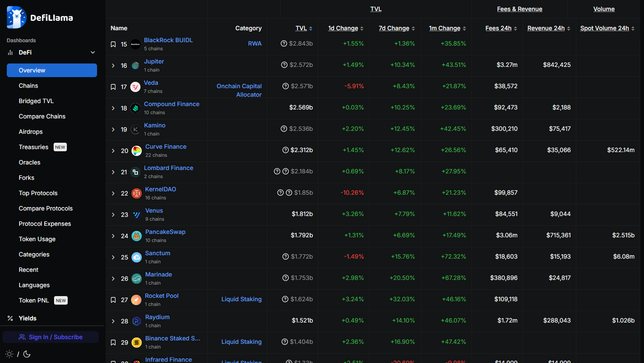
Task: Click TVL question icon in Sanctum row
Action: point(286,256)
